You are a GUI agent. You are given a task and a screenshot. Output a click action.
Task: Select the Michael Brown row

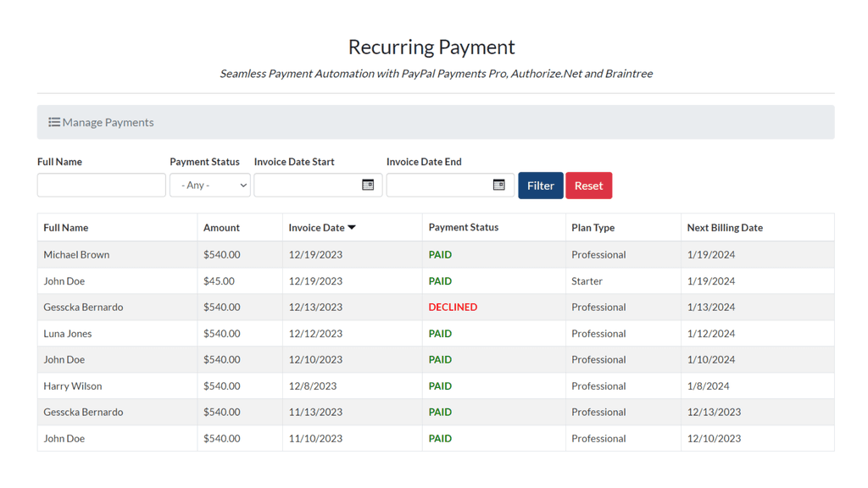[76, 254]
